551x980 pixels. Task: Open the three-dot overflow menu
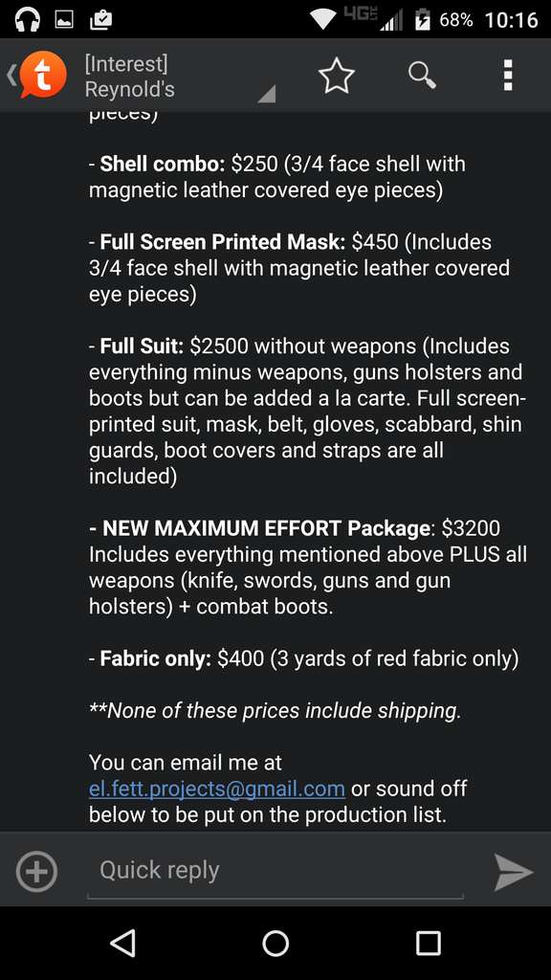tap(508, 76)
